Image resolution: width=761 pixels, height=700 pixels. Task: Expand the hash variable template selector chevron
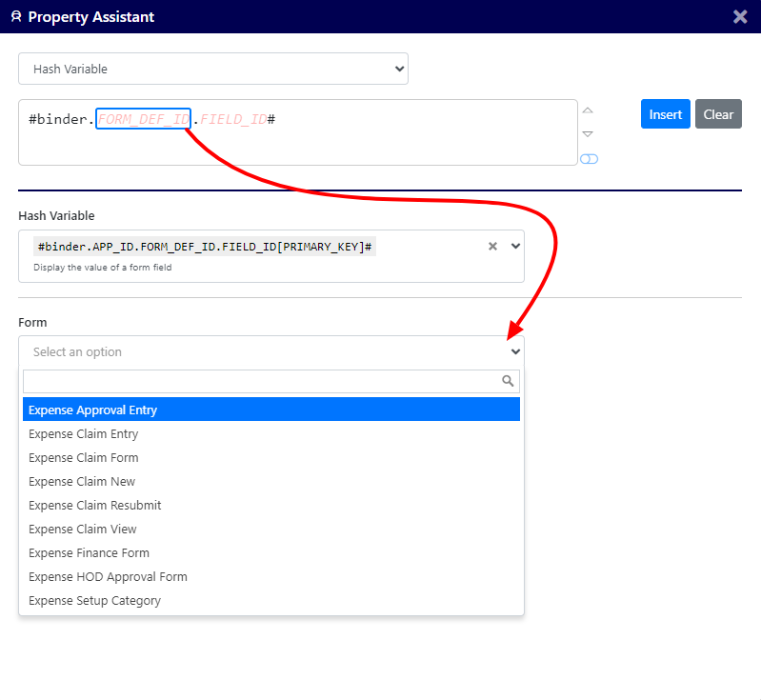(515, 246)
